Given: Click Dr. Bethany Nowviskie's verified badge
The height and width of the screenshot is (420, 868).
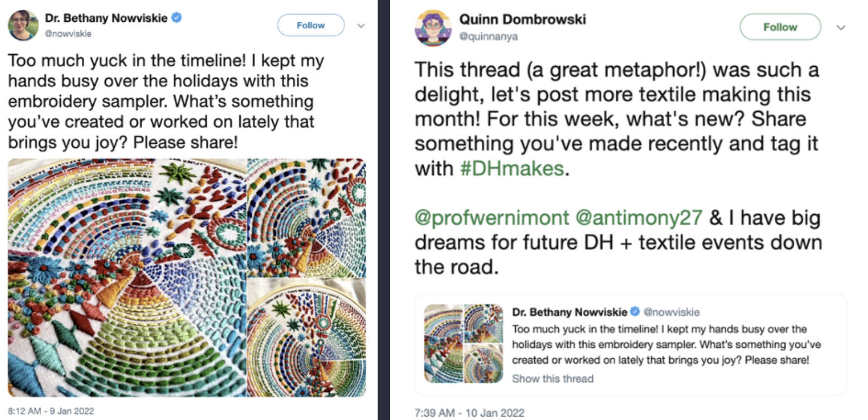Looking at the screenshot, I should 176,17.
